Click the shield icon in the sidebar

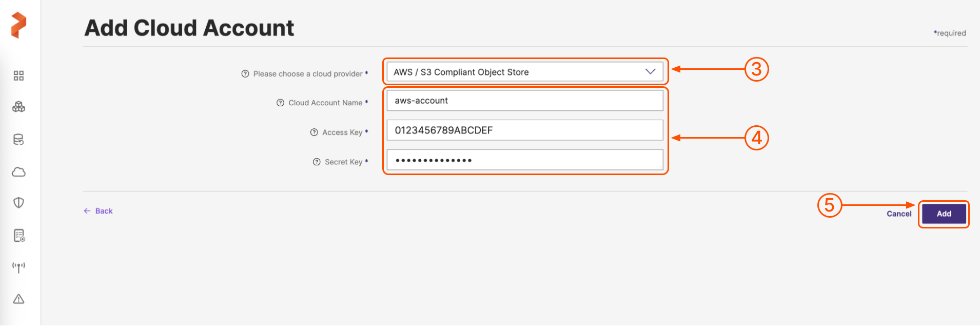(x=18, y=203)
